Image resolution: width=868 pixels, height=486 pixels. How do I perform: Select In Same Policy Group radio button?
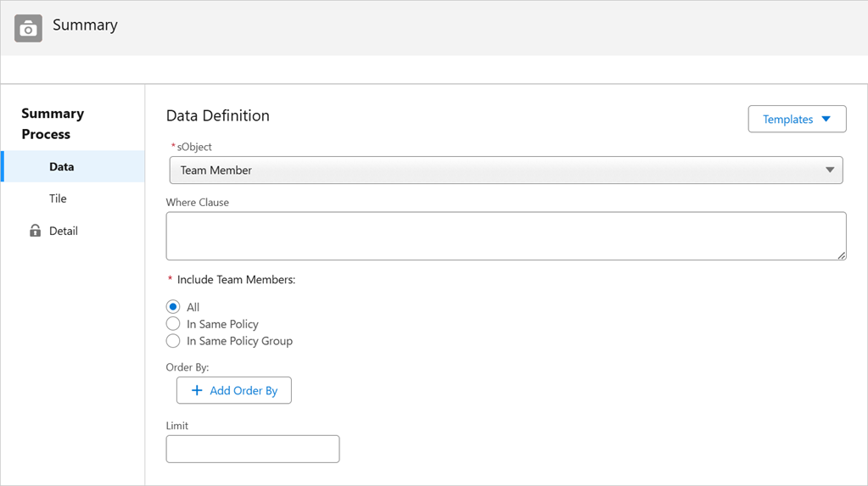(x=173, y=341)
